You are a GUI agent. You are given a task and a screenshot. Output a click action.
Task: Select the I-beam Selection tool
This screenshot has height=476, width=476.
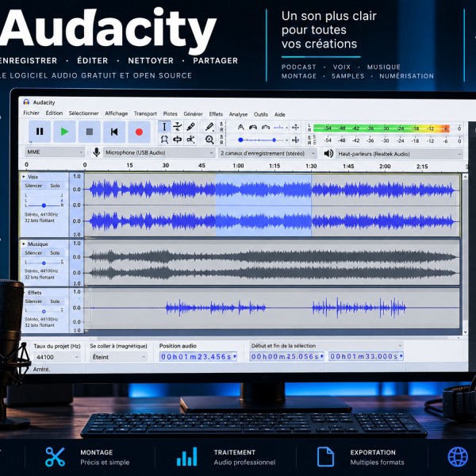[x=164, y=126]
